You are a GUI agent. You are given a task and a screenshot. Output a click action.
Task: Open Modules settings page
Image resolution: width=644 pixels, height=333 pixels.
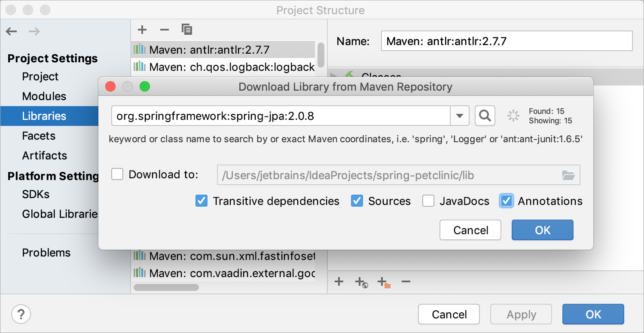pos(44,96)
